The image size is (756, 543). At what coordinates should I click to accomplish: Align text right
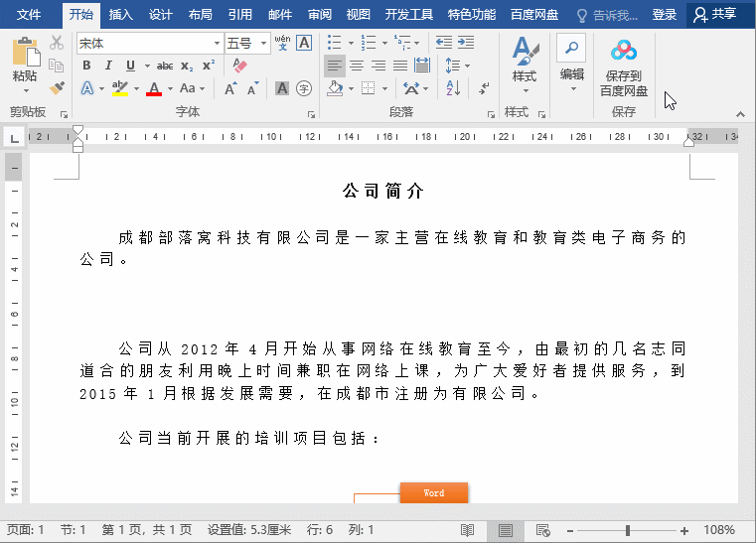point(378,66)
